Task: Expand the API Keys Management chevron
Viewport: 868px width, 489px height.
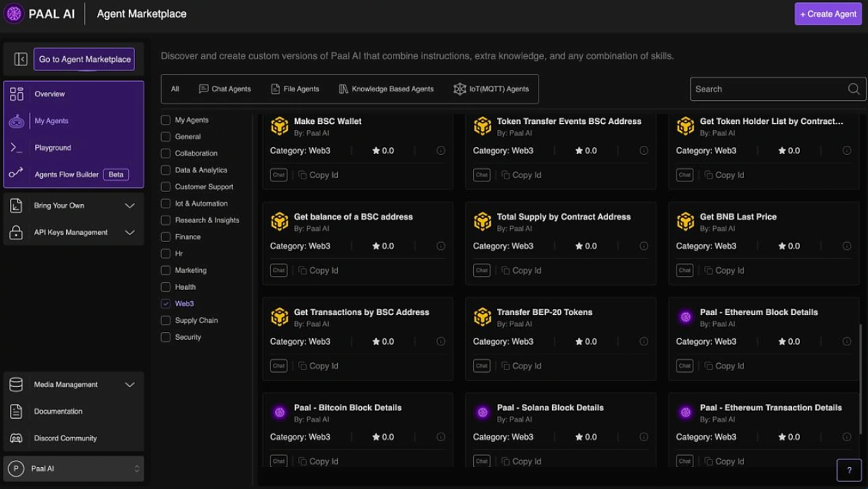Action: (130, 232)
